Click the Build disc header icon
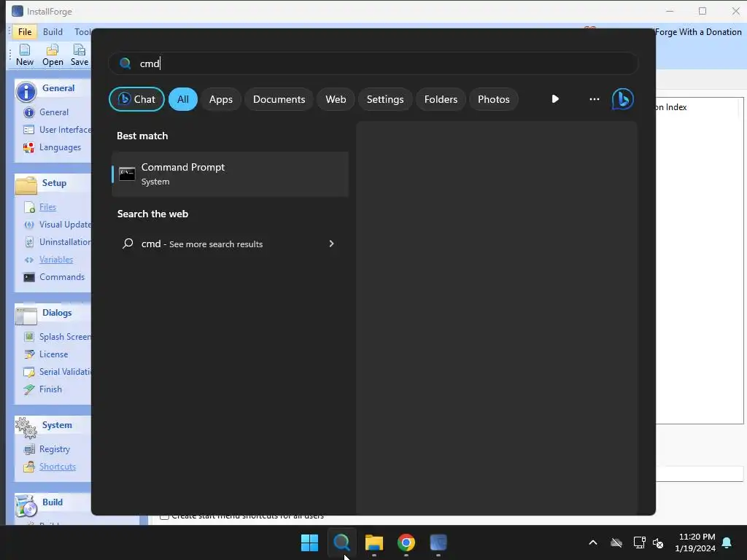Viewport: 747px width, 560px height. point(26,506)
